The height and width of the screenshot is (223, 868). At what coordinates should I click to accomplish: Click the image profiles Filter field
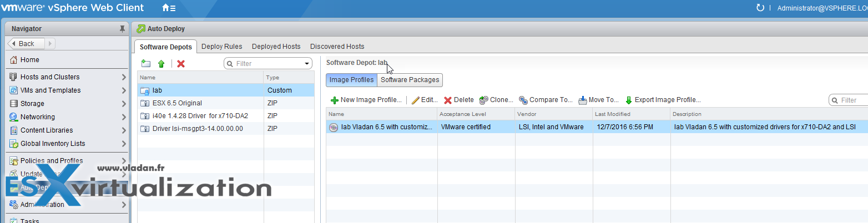tap(849, 100)
